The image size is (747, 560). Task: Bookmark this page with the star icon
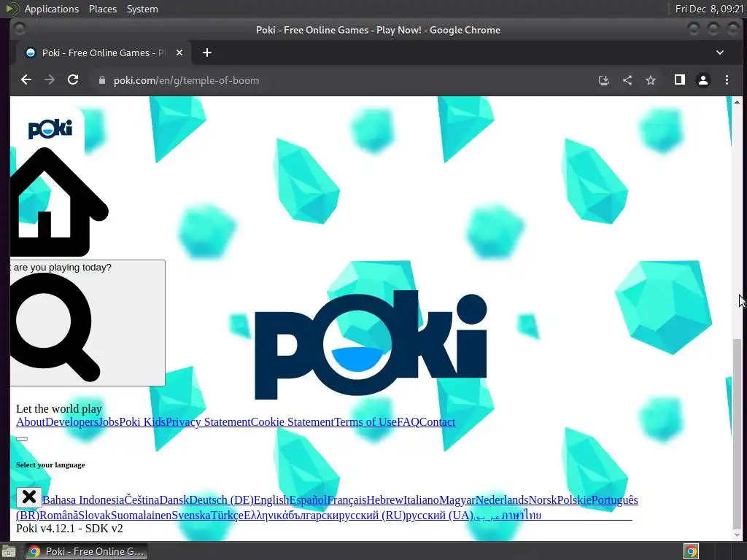pos(650,80)
